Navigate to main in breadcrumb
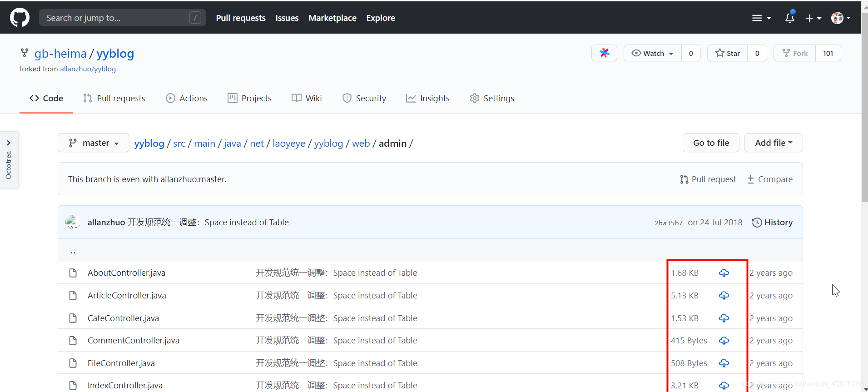The width and height of the screenshot is (868, 392). tap(205, 144)
